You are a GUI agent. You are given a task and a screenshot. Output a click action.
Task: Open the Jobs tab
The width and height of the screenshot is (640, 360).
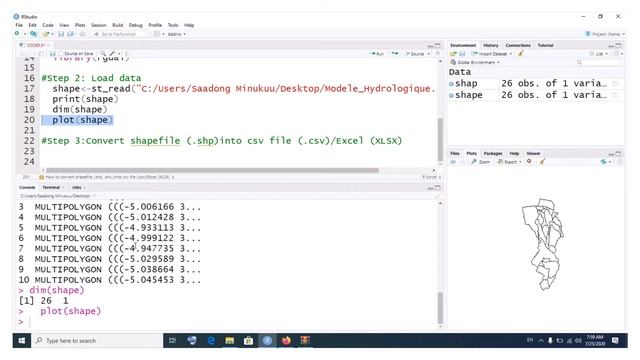point(77,187)
